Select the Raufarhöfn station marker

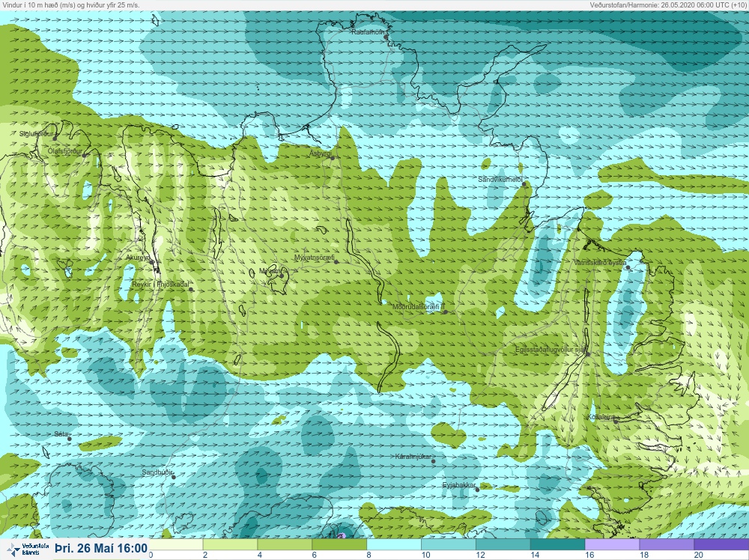[386, 37]
